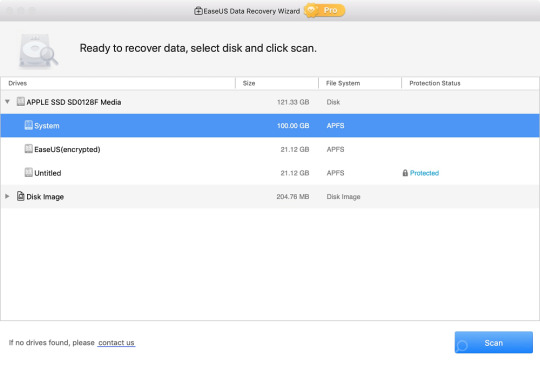Select the EaseUS(encrypted) volume row
Viewport: 540px width, 366px height.
(270, 149)
